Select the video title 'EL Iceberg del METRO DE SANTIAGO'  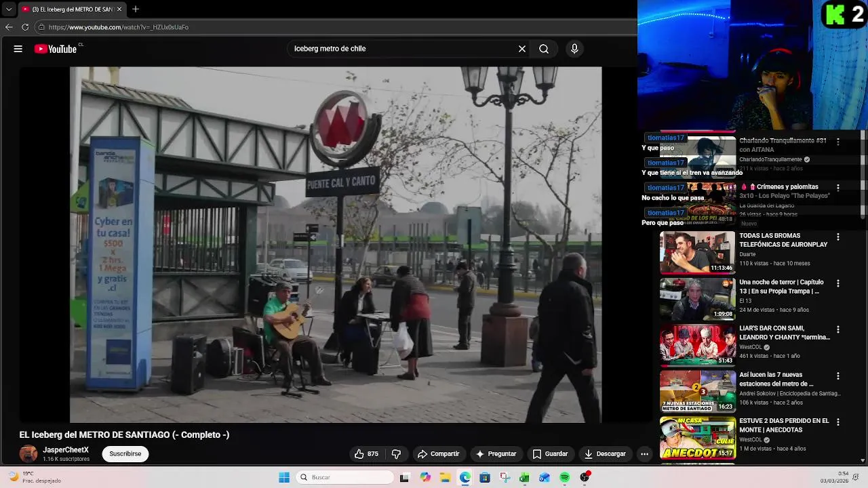click(125, 435)
